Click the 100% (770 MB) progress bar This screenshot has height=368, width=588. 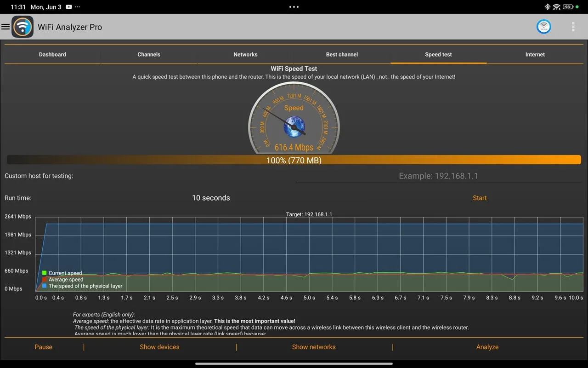[294, 160]
